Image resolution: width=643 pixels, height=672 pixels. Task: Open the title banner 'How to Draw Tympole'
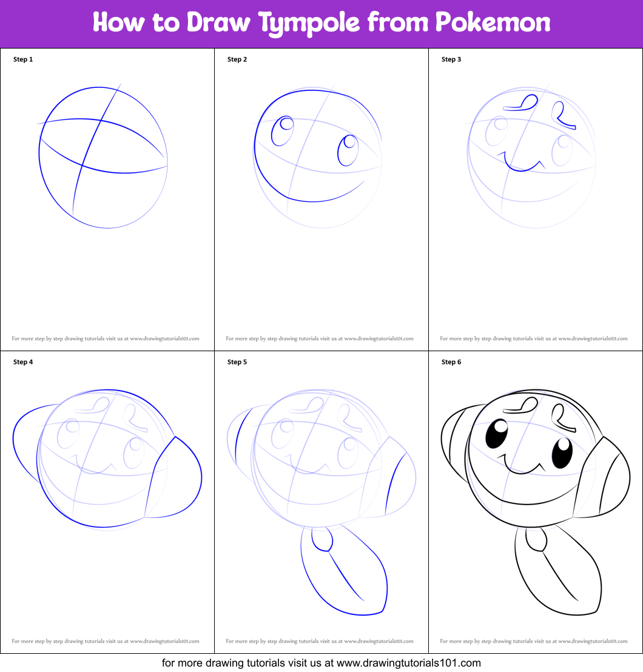tap(321, 22)
